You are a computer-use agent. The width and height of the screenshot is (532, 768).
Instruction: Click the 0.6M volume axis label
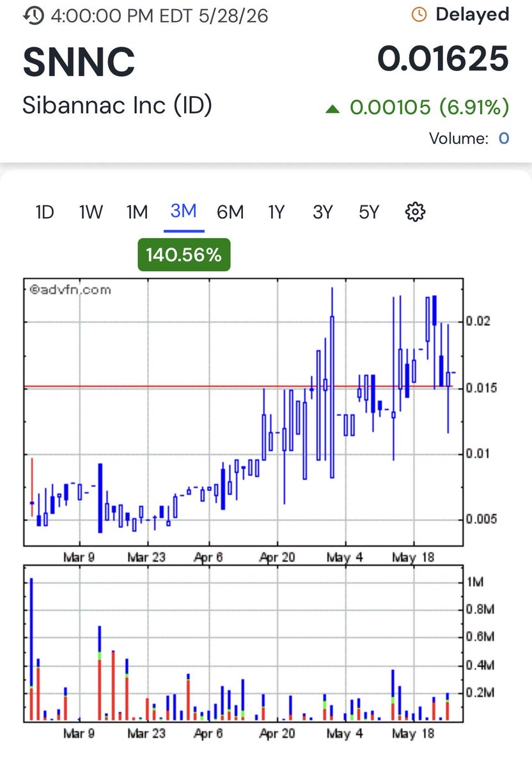(481, 637)
